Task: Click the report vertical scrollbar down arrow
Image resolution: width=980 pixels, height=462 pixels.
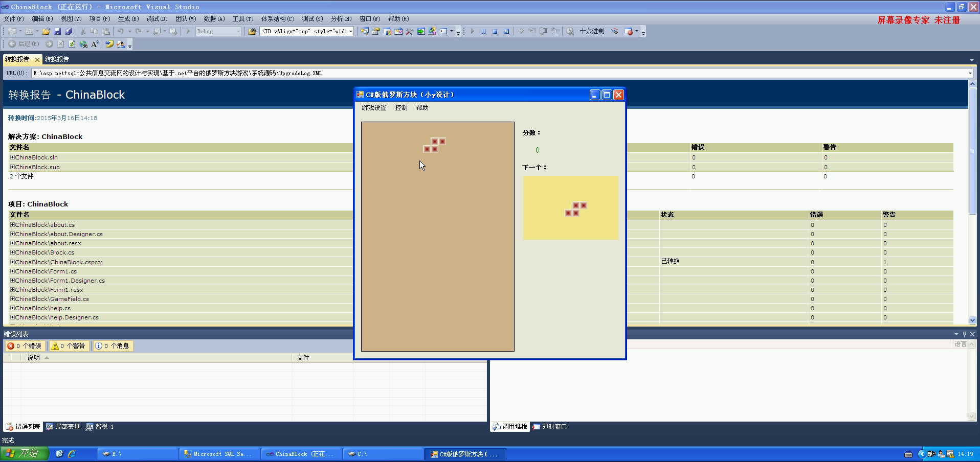Action: (972, 320)
